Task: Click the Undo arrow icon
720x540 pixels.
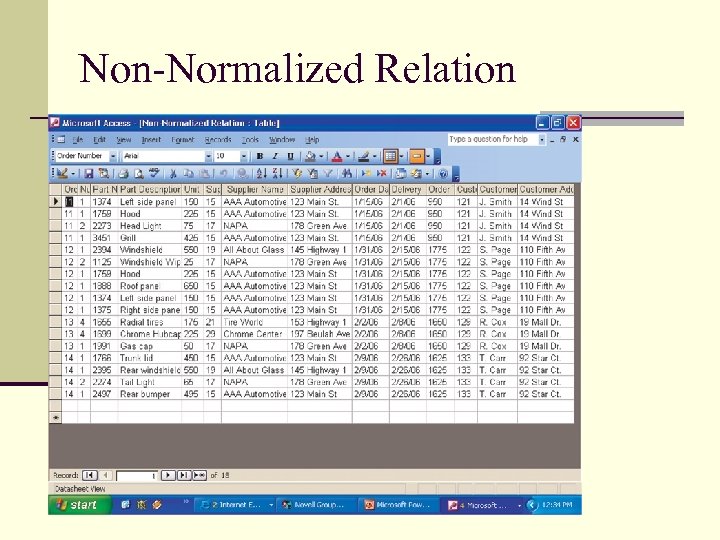Action: [223, 174]
